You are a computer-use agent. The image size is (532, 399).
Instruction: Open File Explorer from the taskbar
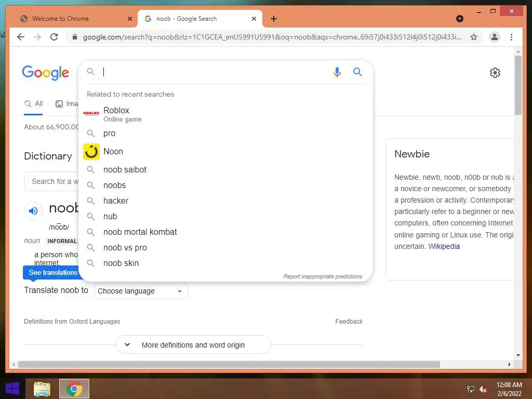[42, 389]
